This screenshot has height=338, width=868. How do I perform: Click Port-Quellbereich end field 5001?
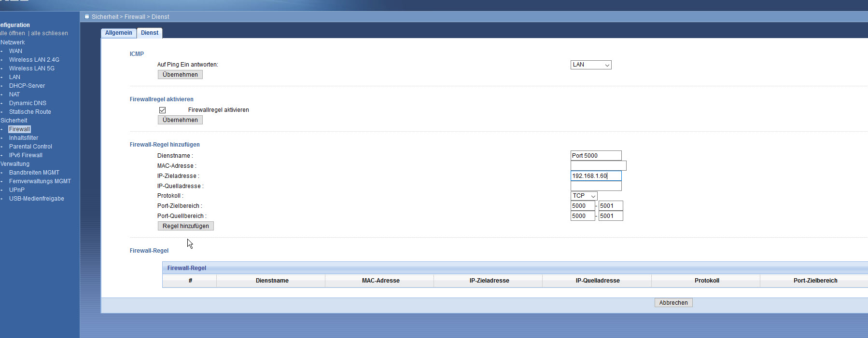611,216
